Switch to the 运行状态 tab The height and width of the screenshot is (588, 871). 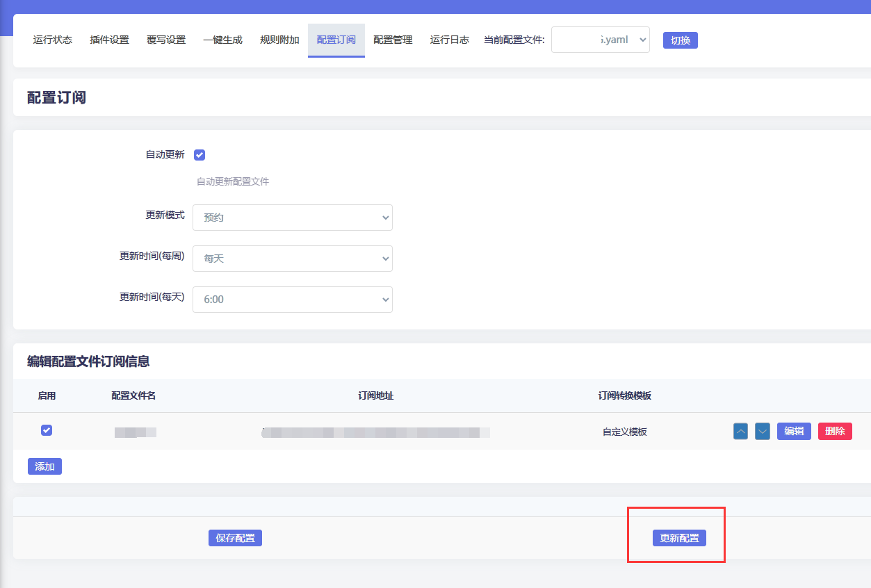53,40
